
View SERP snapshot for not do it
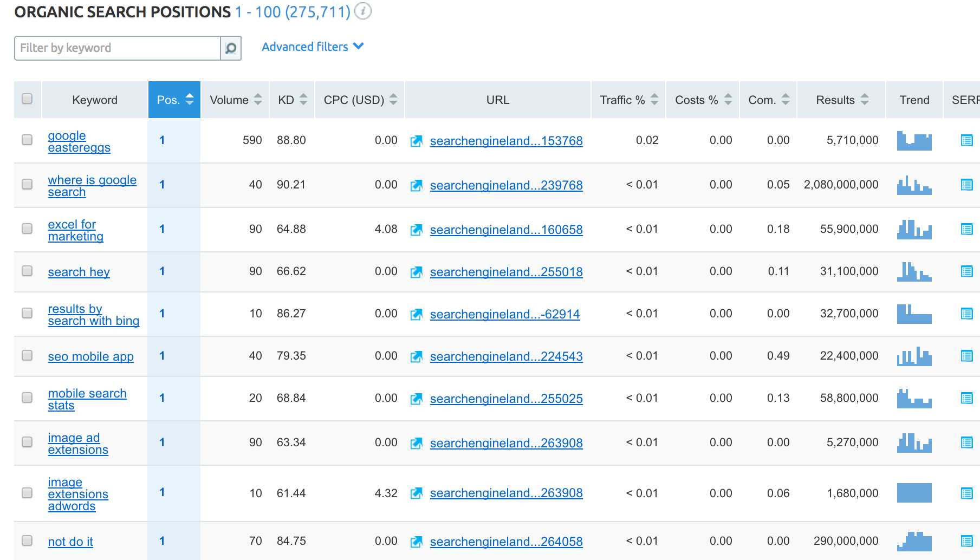pos(966,541)
